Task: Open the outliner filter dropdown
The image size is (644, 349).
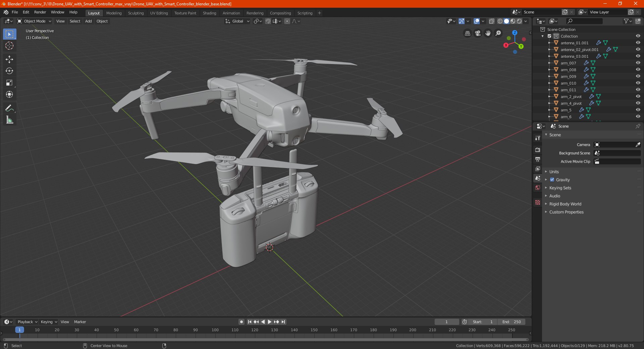Action: click(627, 21)
